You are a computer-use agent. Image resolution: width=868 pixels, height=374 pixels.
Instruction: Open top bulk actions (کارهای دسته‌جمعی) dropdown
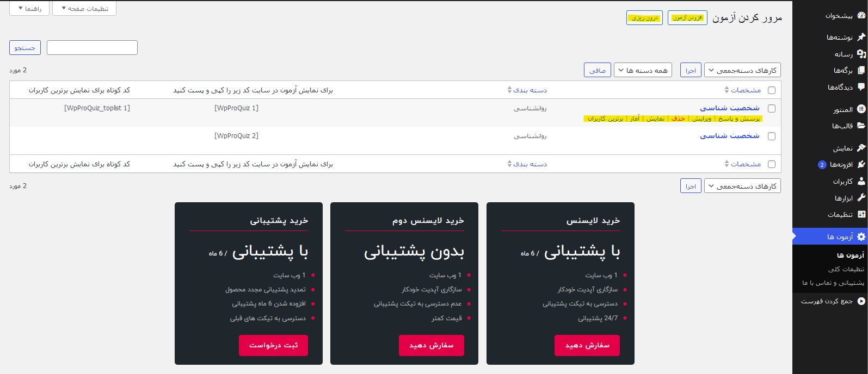[x=742, y=71]
